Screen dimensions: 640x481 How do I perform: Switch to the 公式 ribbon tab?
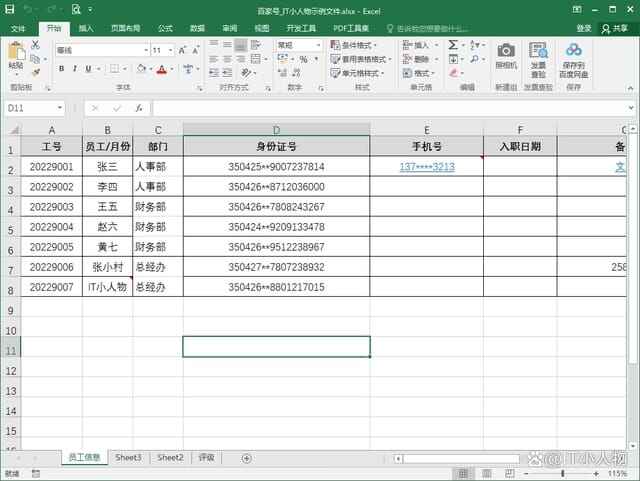[165, 28]
